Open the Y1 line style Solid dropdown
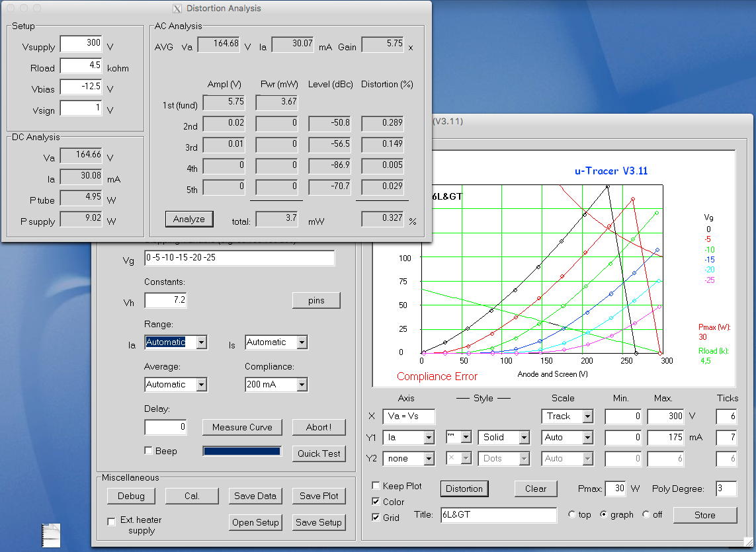This screenshot has height=552, width=756. pos(524,438)
